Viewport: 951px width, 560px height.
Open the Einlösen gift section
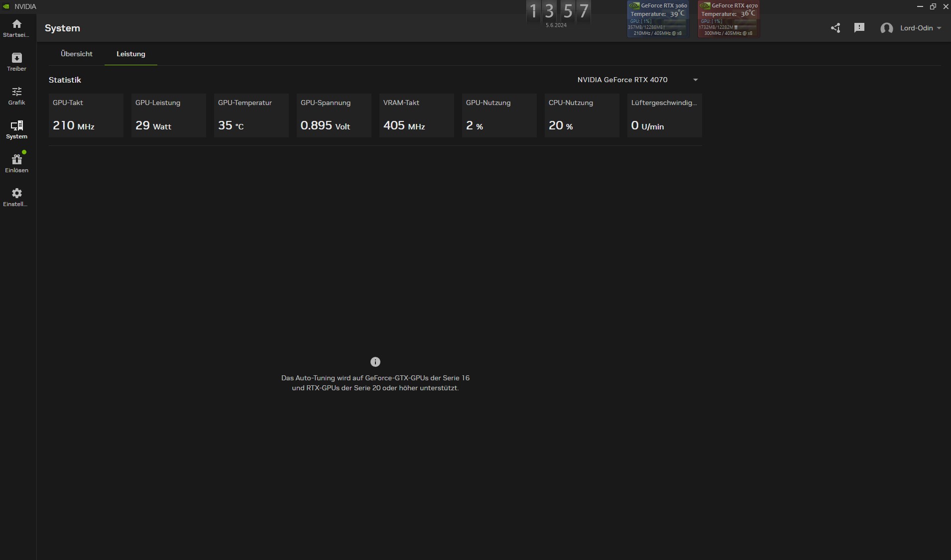(16, 164)
